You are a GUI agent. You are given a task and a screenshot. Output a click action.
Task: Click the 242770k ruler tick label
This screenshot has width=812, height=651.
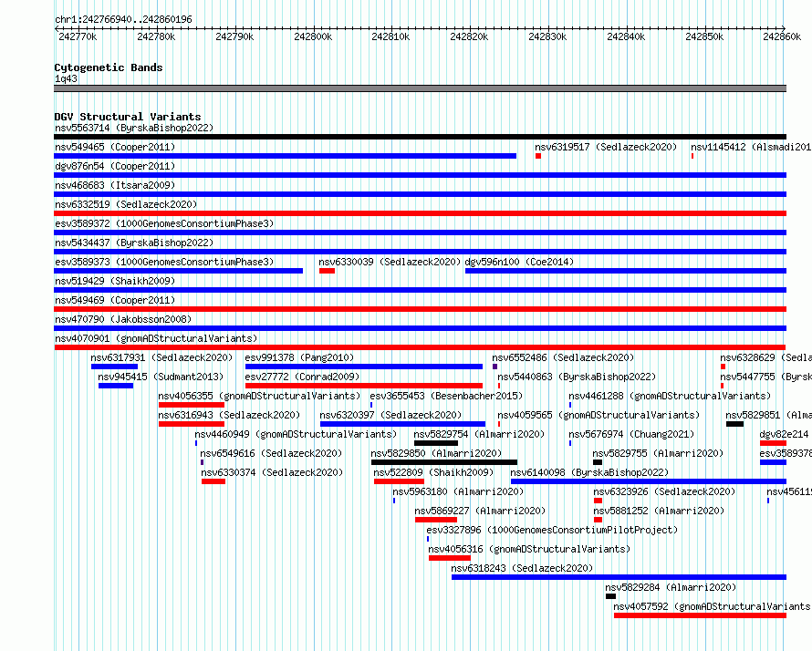pos(78,36)
